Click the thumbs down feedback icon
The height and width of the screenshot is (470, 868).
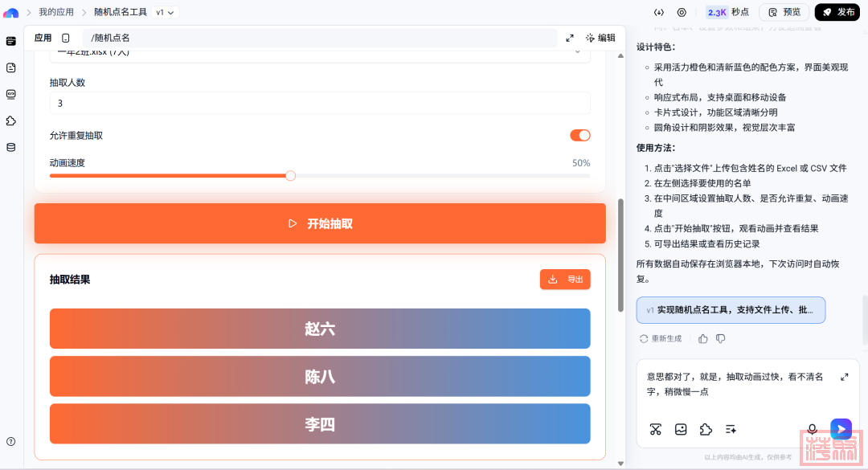pos(721,339)
